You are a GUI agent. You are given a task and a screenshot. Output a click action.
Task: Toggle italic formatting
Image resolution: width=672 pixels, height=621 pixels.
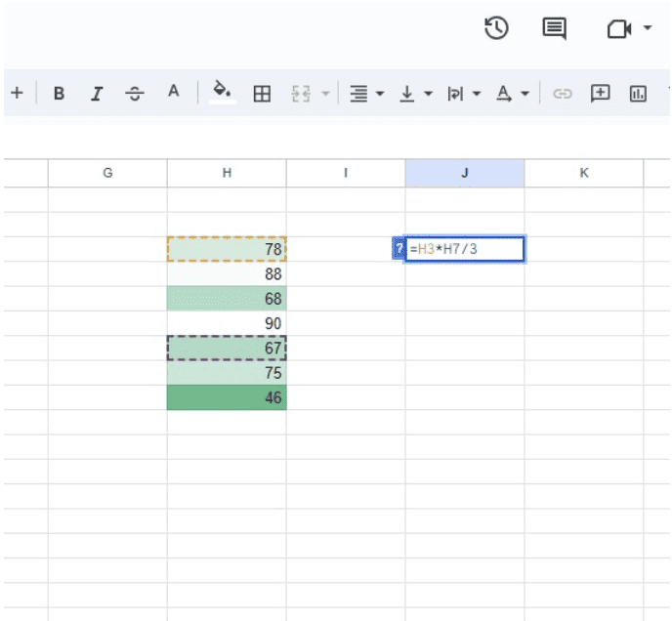point(97,94)
